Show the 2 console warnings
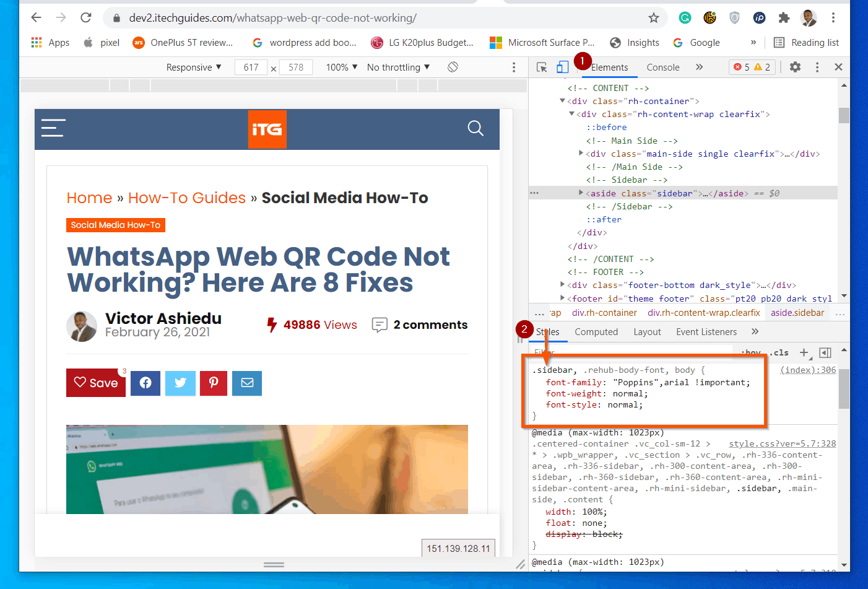Viewport: 868px width, 589px height. [x=762, y=67]
